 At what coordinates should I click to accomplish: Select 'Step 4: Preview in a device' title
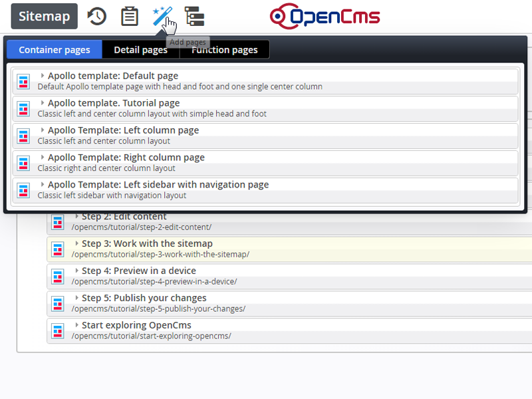tap(139, 271)
